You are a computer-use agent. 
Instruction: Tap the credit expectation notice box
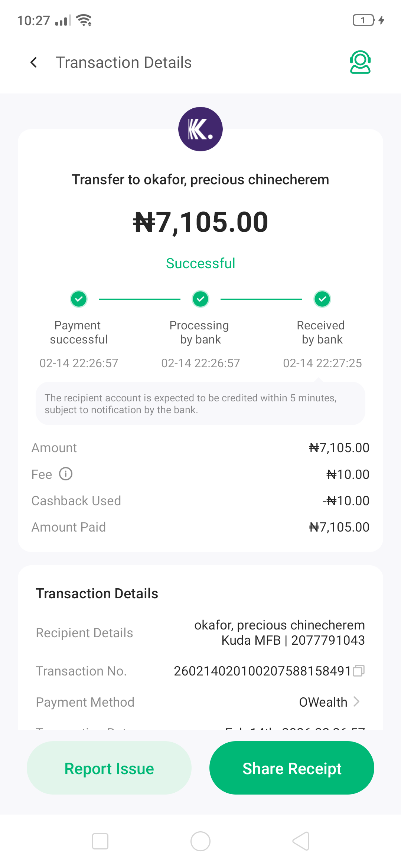click(200, 404)
